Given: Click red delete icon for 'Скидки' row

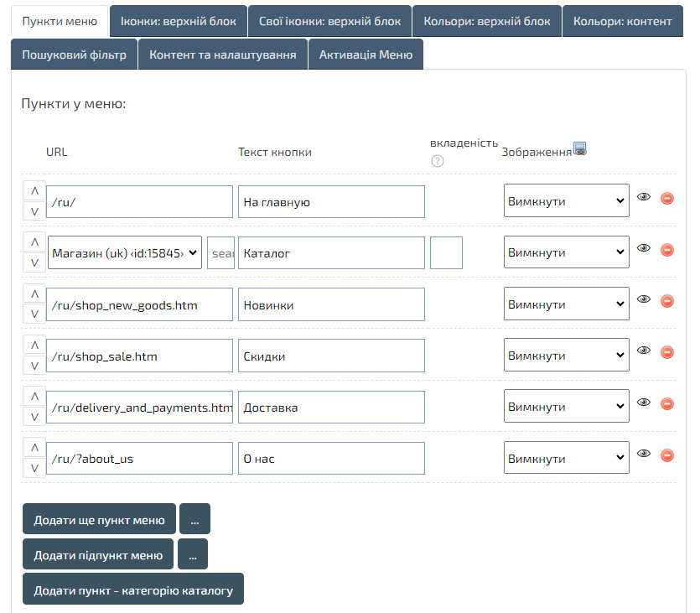Looking at the screenshot, I should click(x=667, y=353).
